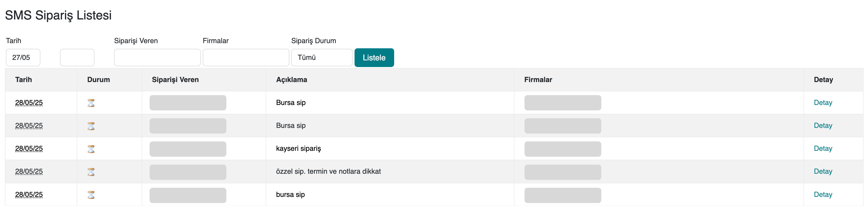
Task: Click the Durum column header
Action: click(x=98, y=80)
